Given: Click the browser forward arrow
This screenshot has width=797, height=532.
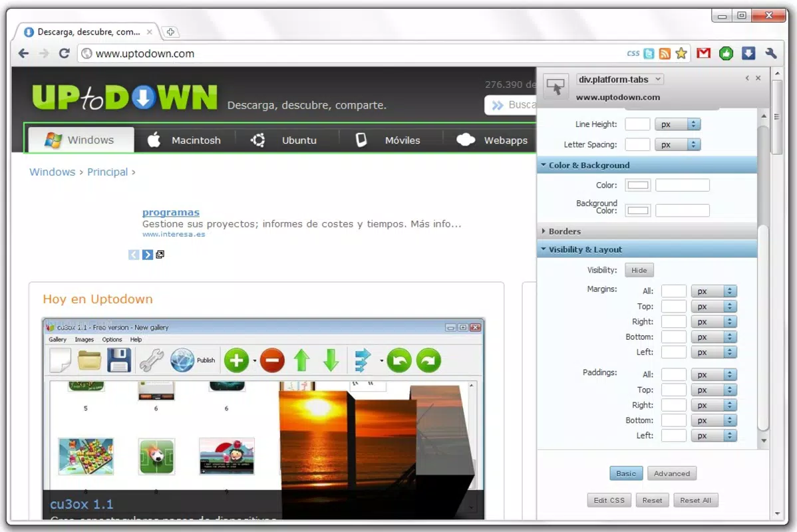Looking at the screenshot, I should [44, 53].
